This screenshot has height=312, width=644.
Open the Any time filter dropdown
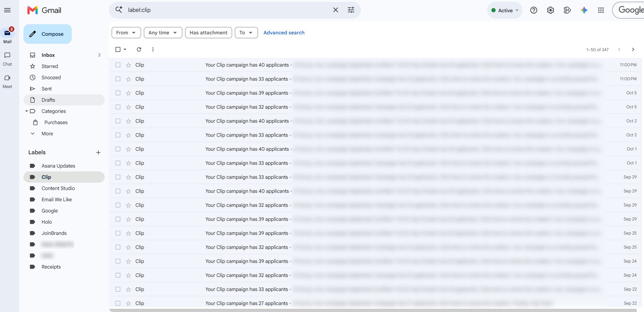tap(163, 33)
